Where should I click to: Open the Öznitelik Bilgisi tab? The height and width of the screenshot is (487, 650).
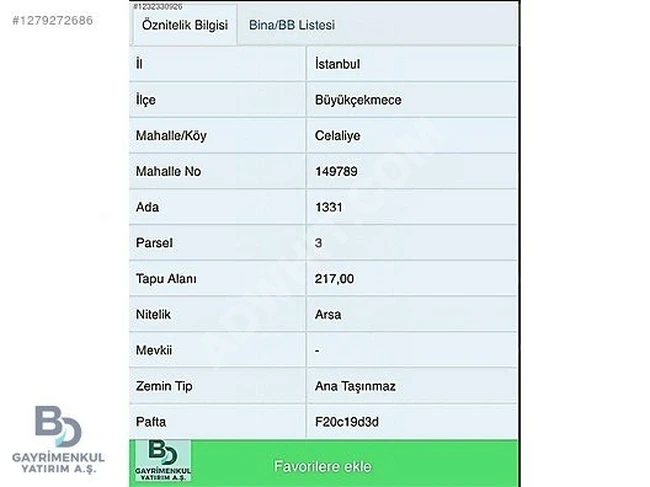185,25
